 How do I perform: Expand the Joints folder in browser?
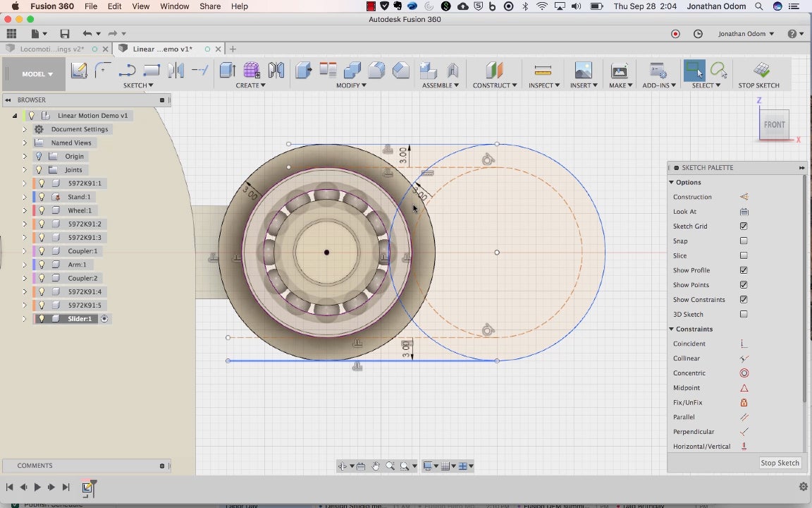point(25,170)
